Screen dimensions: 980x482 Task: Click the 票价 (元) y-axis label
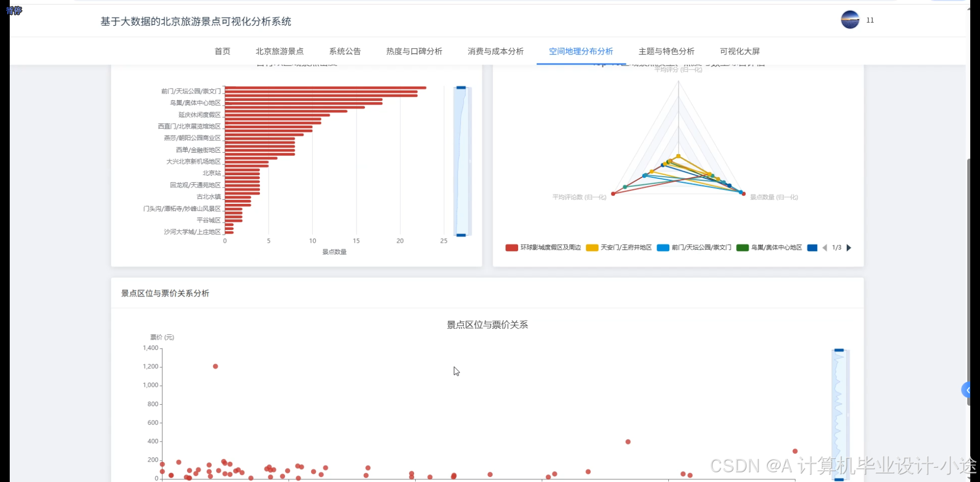pyautogui.click(x=162, y=337)
